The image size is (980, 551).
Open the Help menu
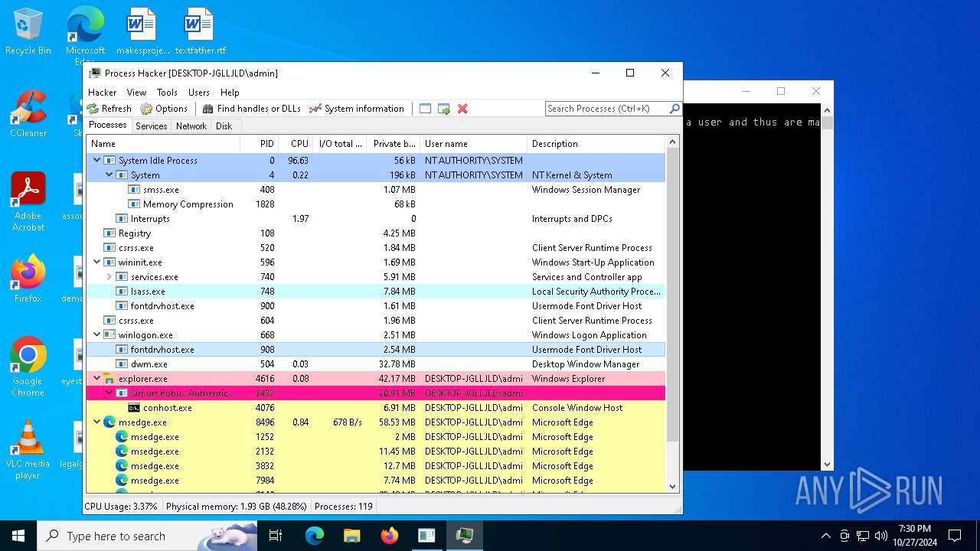[230, 93]
